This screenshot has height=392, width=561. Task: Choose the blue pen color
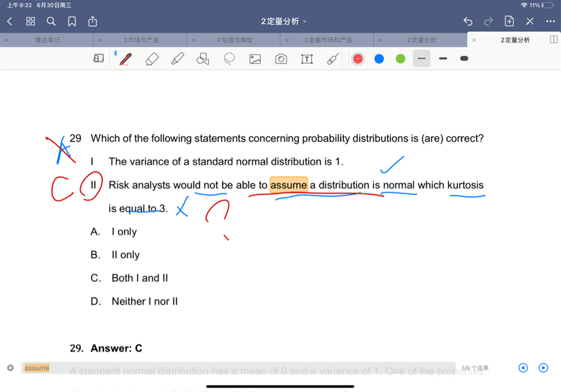coord(379,59)
